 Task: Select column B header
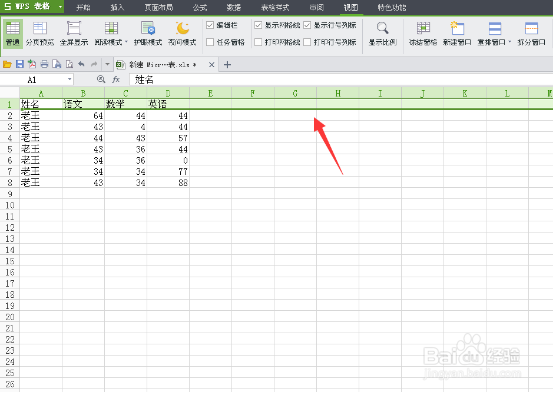point(83,93)
